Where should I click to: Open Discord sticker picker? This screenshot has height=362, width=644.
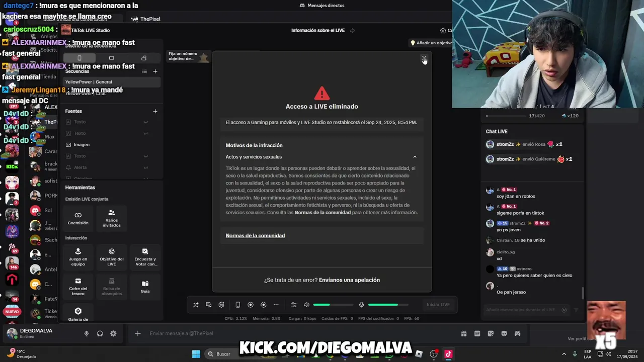pyautogui.click(x=491, y=333)
